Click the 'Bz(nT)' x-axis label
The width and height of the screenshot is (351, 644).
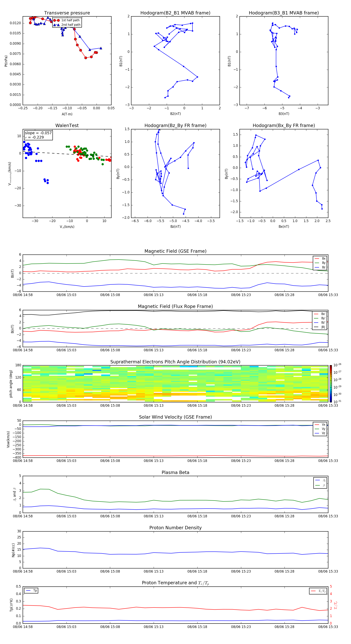pyautogui.click(x=175, y=227)
